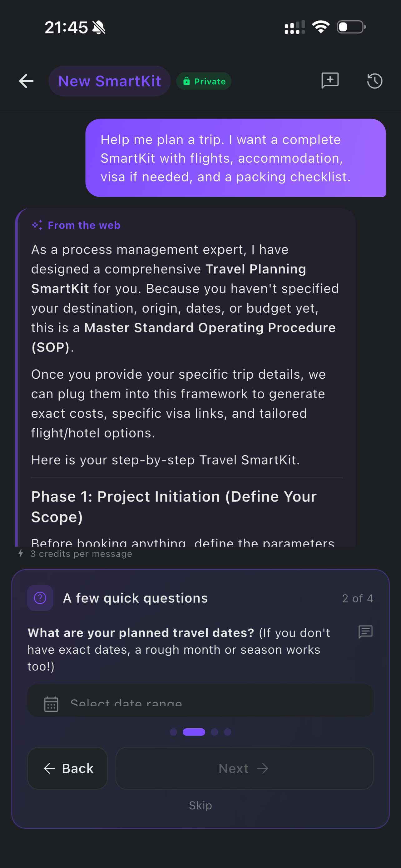Go Back to the previous question

[x=67, y=768]
